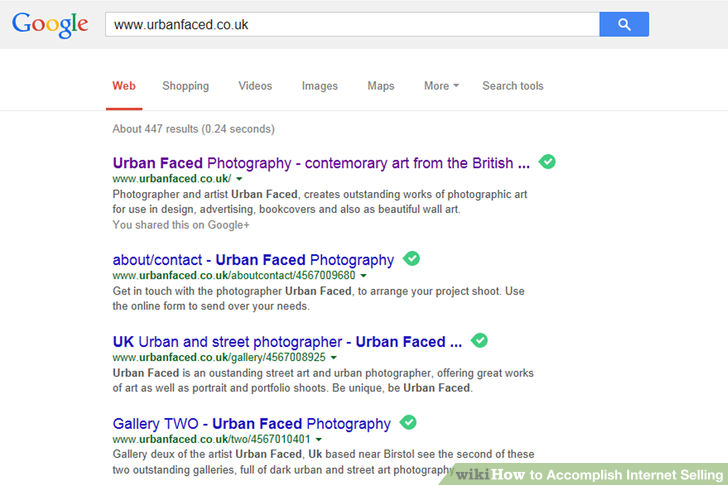This screenshot has width=728, height=485.
Task: Click snippet 'Urban Faced is an oustanding street art'
Action: coord(323,381)
